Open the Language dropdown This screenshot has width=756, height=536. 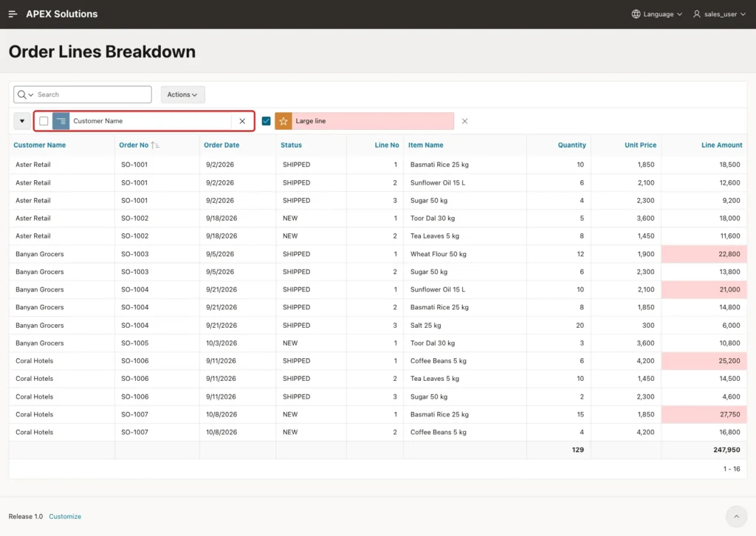tap(657, 14)
